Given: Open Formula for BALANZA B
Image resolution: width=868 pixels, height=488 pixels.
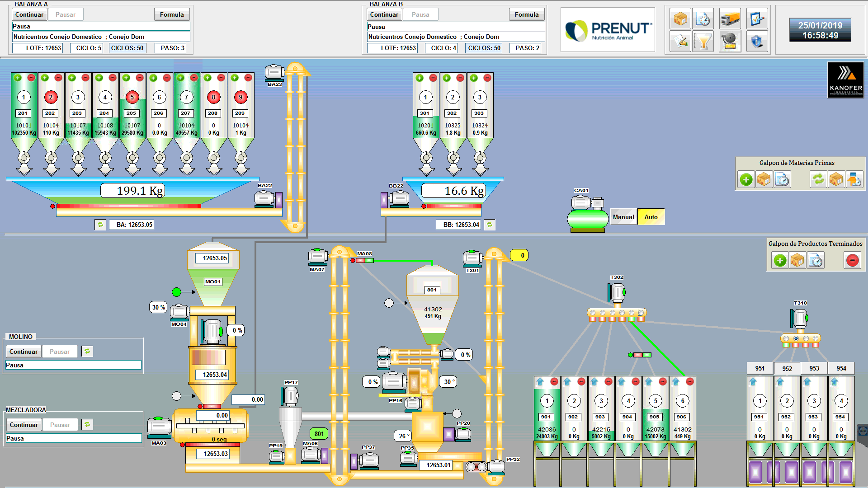Looking at the screenshot, I should tap(526, 14).
